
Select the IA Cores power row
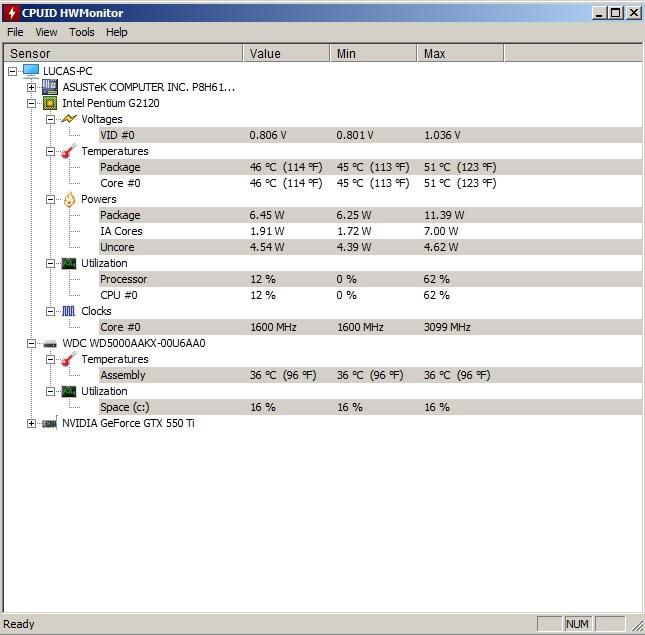(x=370, y=231)
